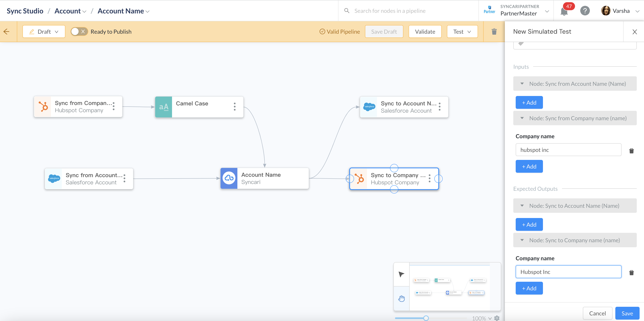Open options menu on Sync from Company node
This screenshot has height=321, width=644.
114,106
